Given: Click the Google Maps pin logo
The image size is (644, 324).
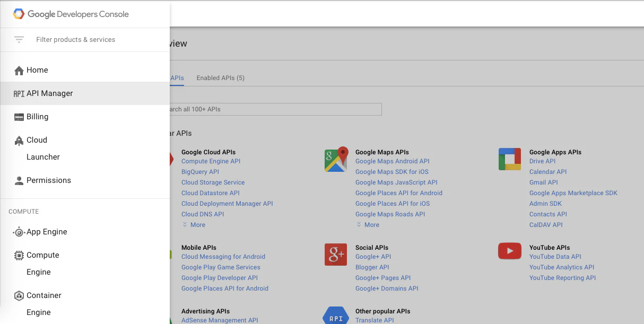Looking at the screenshot, I should [336, 160].
